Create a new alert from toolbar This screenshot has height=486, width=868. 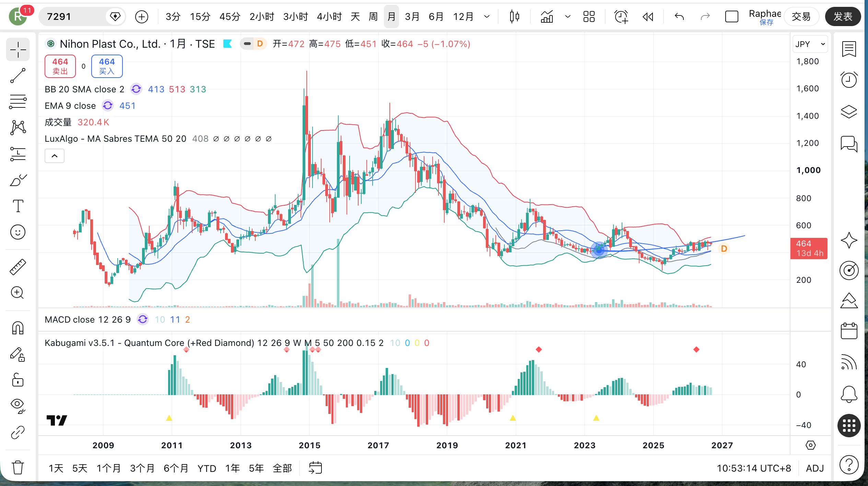tap(621, 16)
